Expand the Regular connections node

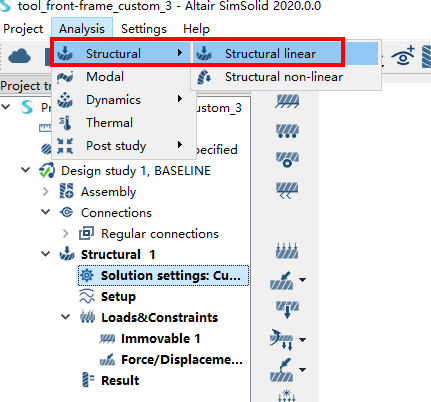pyautogui.click(x=66, y=234)
